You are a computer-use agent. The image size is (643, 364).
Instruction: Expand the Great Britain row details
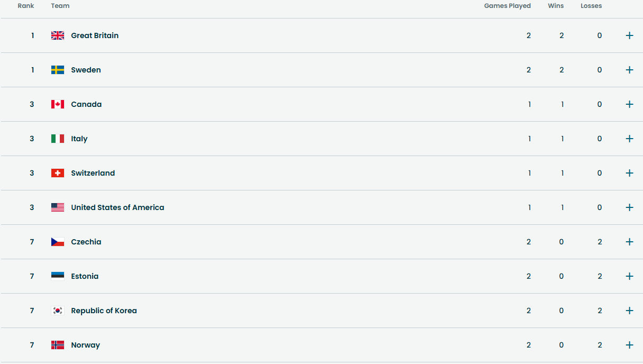pyautogui.click(x=629, y=35)
